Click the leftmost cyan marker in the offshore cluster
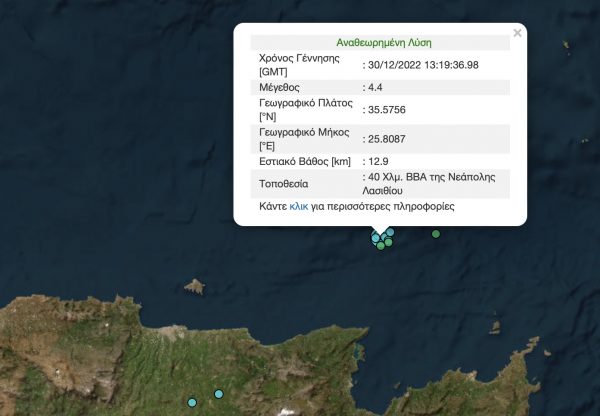 376,238
